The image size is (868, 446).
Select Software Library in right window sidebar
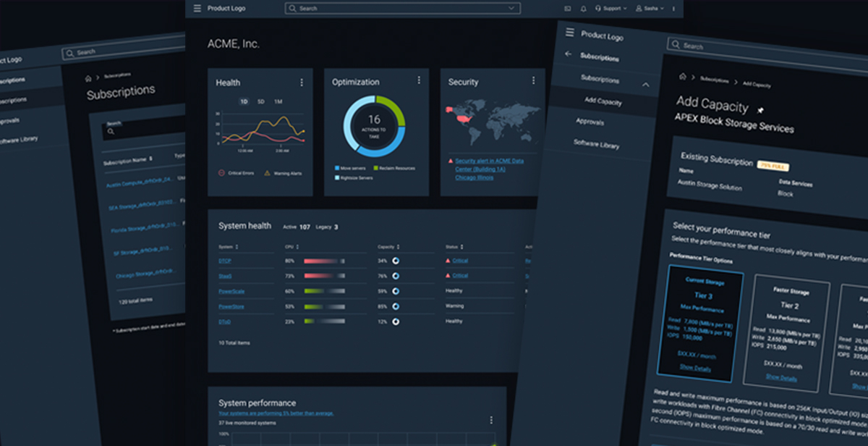click(x=596, y=144)
